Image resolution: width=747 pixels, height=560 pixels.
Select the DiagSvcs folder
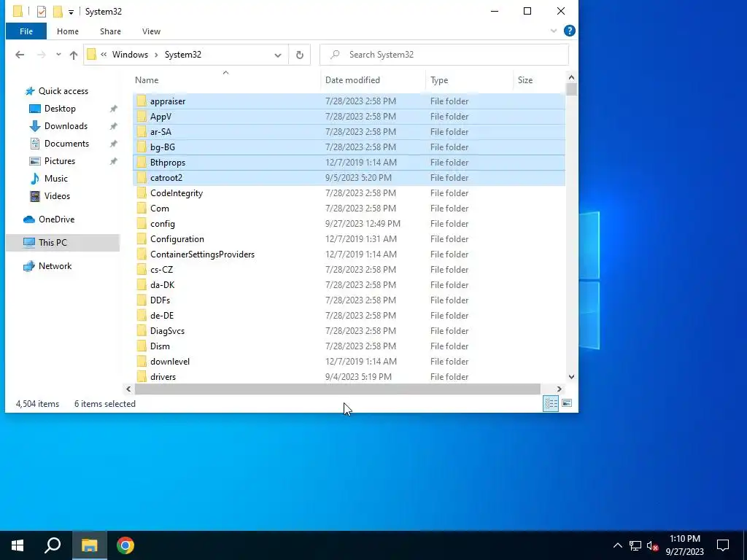pyautogui.click(x=349, y=331)
